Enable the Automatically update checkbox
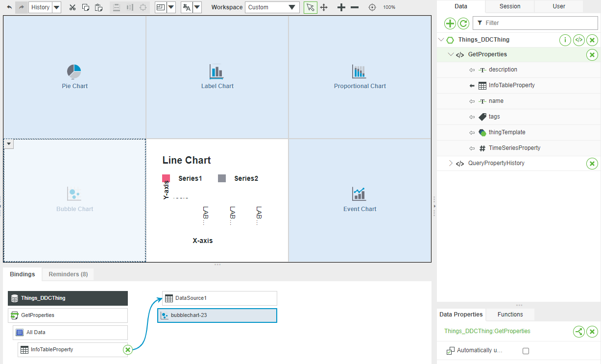This screenshot has width=601, height=364. pyautogui.click(x=526, y=350)
